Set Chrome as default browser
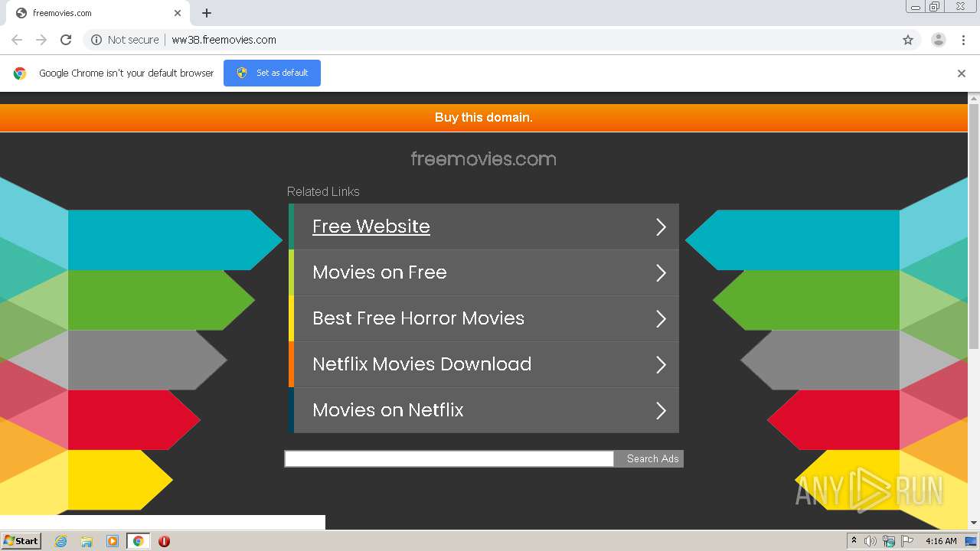This screenshot has height=551, width=980. pyautogui.click(x=272, y=73)
